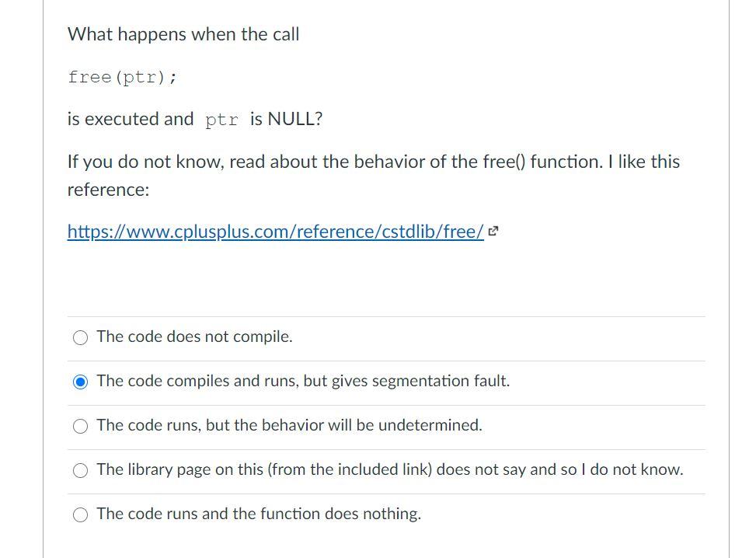Select radio button for 'The code does not compile'

click(80, 337)
